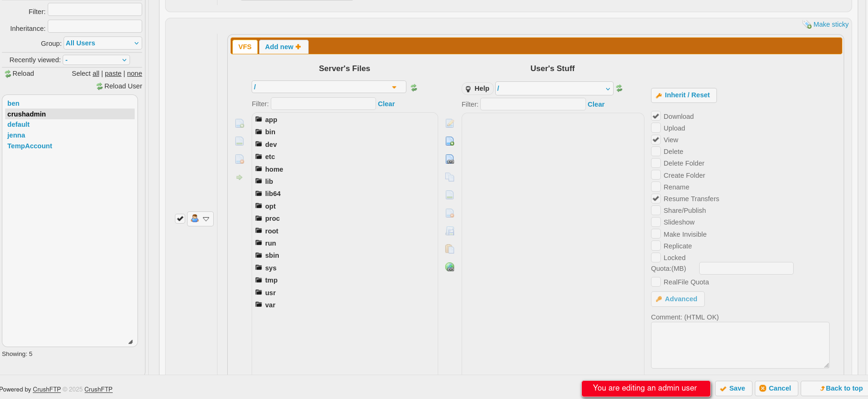Click the green arrow to add to User's Stuff

click(x=239, y=177)
